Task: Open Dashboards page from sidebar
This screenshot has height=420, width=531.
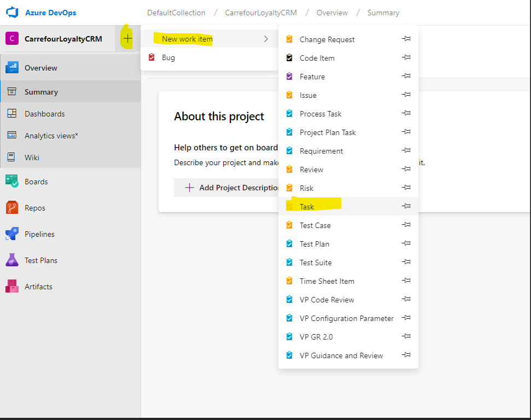Action: coord(71,113)
